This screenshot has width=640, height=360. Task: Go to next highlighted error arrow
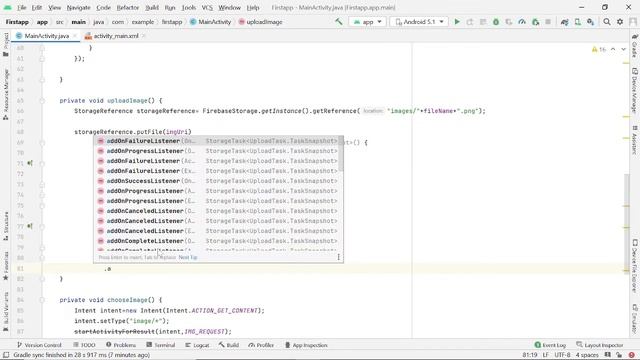tap(623, 49)
